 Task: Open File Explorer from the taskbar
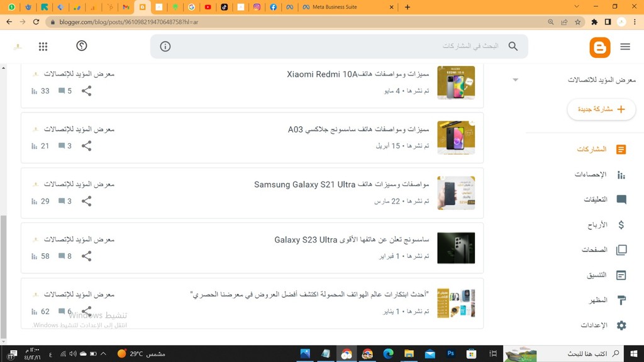[x=409, y=353]
